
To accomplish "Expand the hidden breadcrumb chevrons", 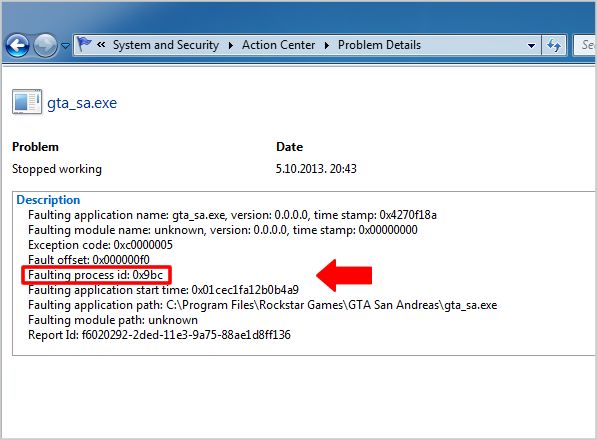I will pos(101,45).
